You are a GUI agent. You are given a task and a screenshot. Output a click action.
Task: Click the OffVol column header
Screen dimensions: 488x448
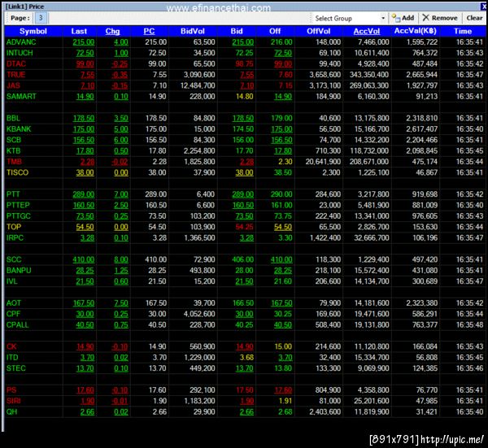318,31
